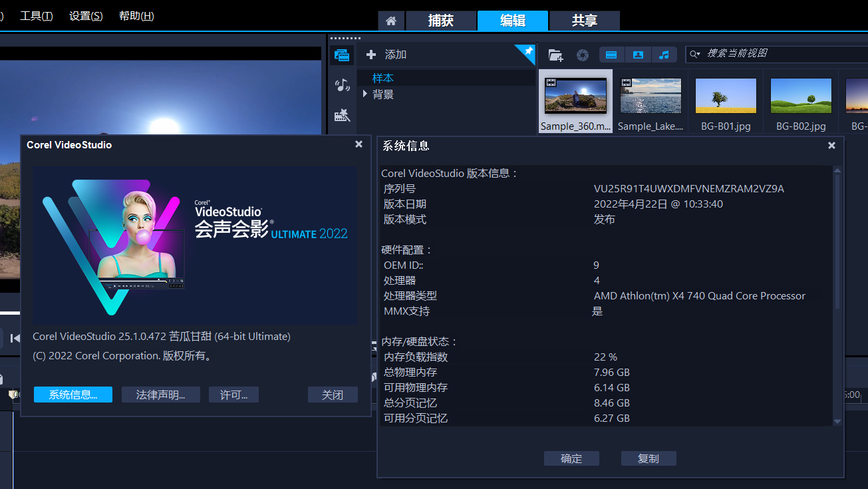Click the 确定 button in 系统信息
The height and width of the screenshot is (489, 868).
click(571, 458)
